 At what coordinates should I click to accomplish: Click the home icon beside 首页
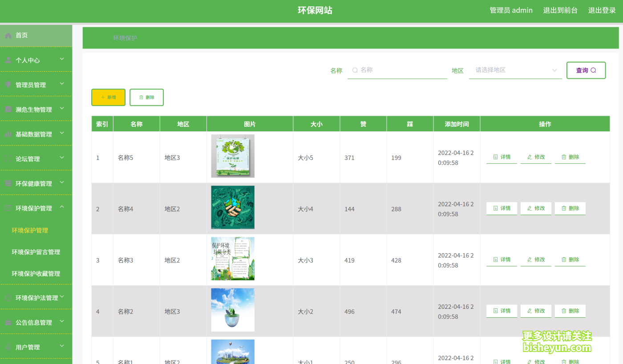[x=8, y=35]
